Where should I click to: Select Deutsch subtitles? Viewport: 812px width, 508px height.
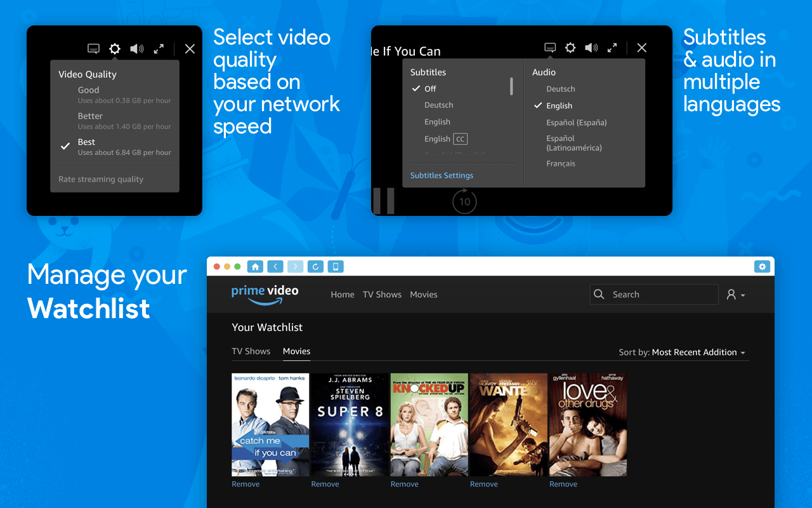pos(439,105)
